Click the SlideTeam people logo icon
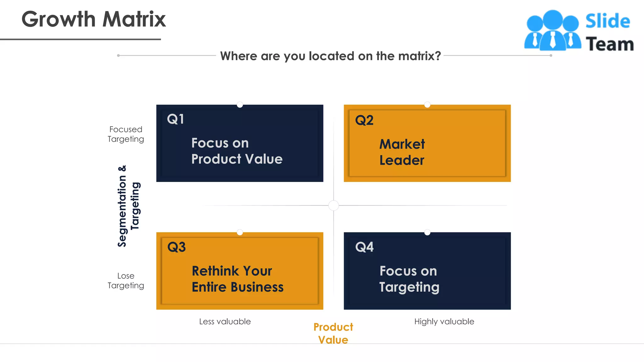The height and width of the screenshot is (362, 644). (552, 31)
